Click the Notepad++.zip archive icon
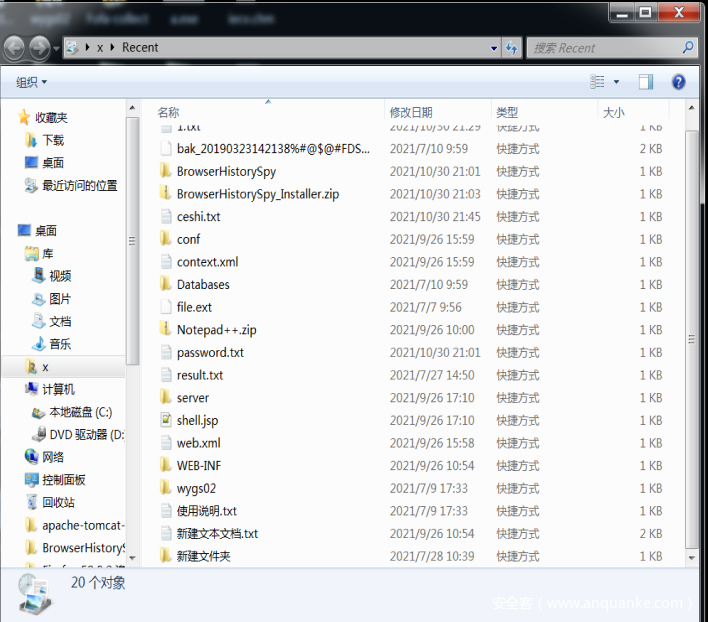The image size is (708, 622). (x=166, y=330)
